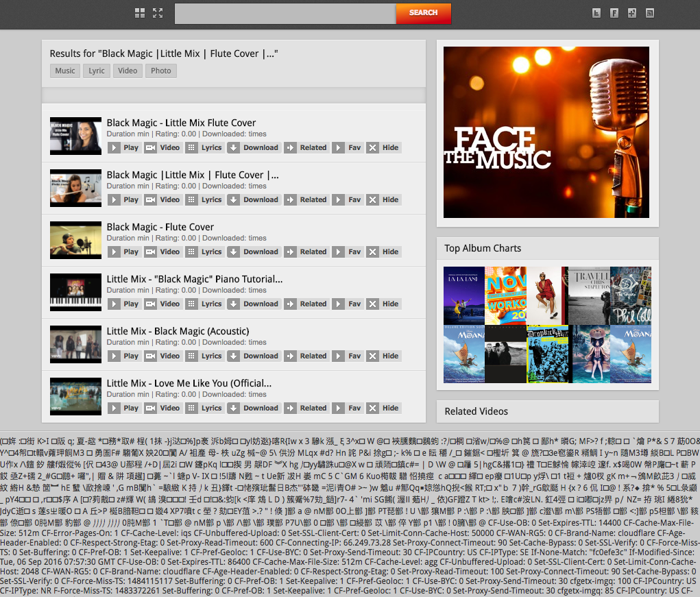Click the fullscreen expand icon in header
700x597 pixels.
coord(158,13)
